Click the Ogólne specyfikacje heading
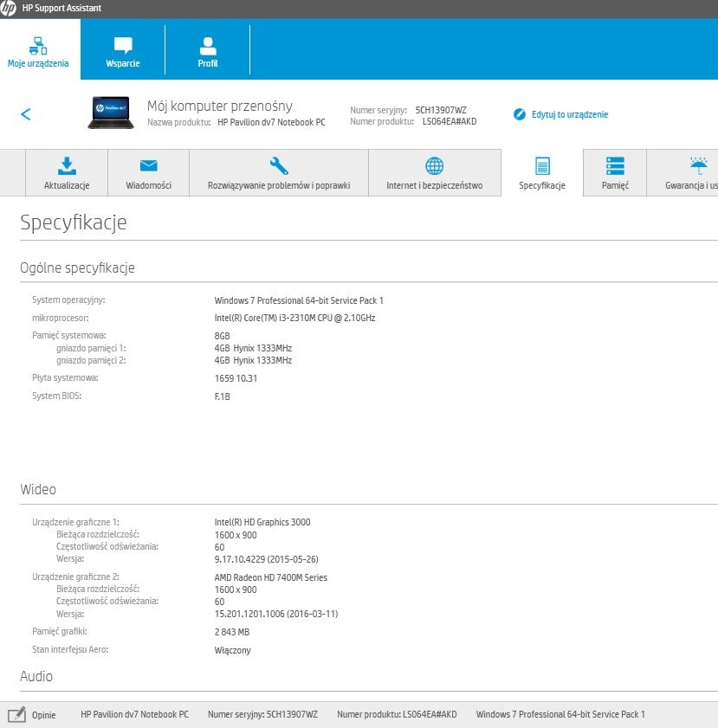This screenshot has width=718, height=728. tap(77, 267)
